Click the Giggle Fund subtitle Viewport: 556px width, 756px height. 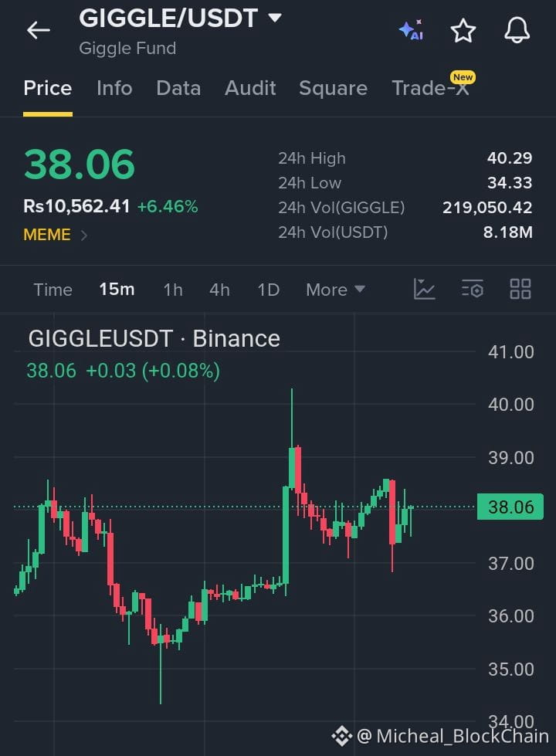point(127,48)
